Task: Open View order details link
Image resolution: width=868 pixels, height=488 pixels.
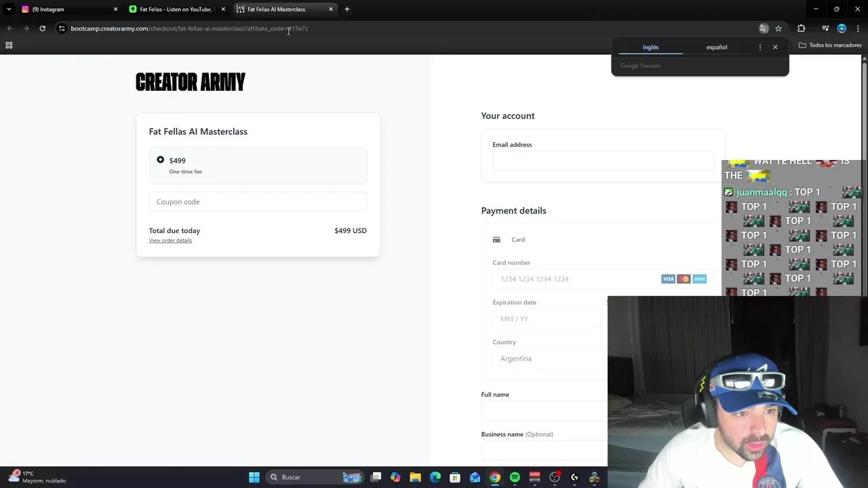Action: [x=170, y=240]
